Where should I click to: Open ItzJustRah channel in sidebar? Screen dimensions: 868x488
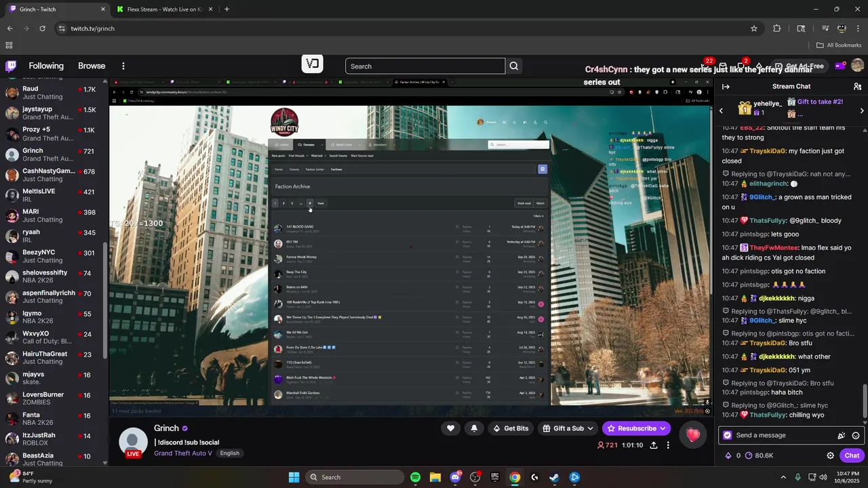tap(54, 439)
